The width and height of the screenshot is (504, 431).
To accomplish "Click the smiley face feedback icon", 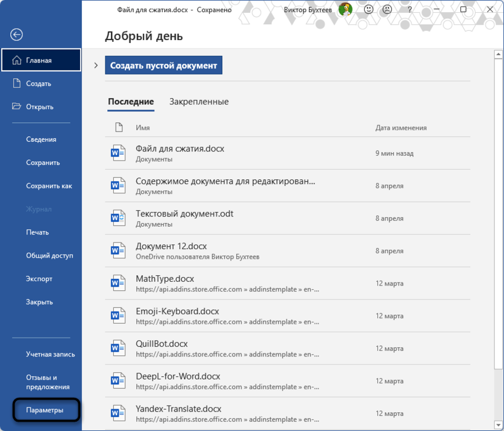I will tap(368, 10).
